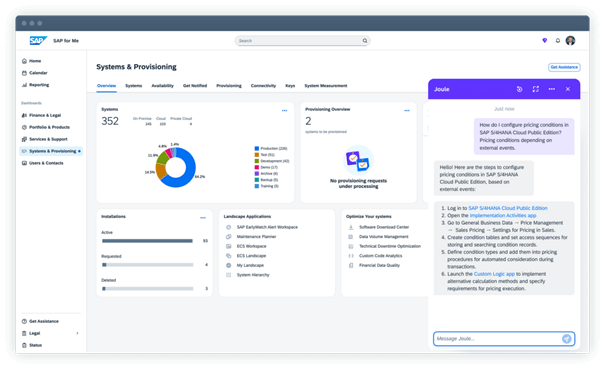Click the SAP logo
The height and width of the screenshot is (369, 605).
[38, 41]
